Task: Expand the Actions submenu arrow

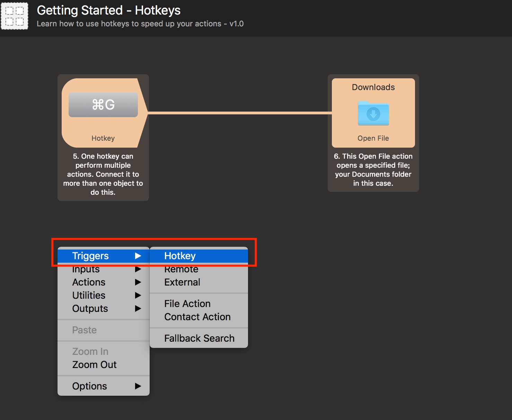Action: [x=138, y=282]
